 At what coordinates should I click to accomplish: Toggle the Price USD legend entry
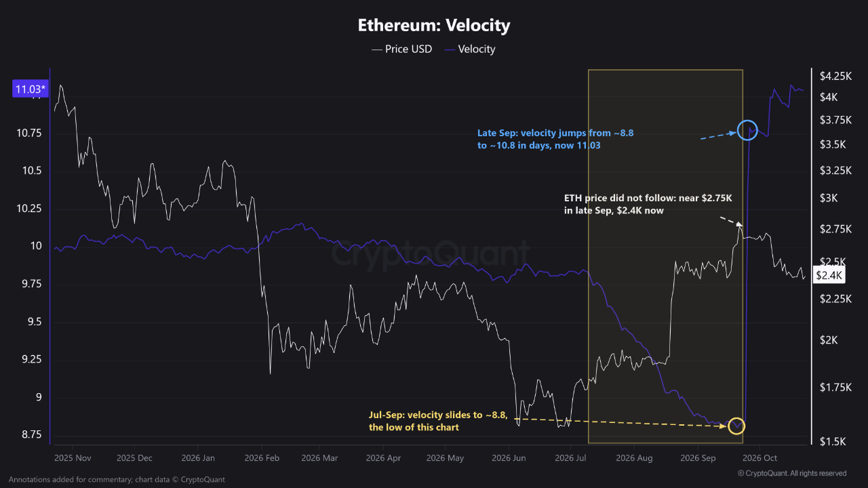pos(402,49)
